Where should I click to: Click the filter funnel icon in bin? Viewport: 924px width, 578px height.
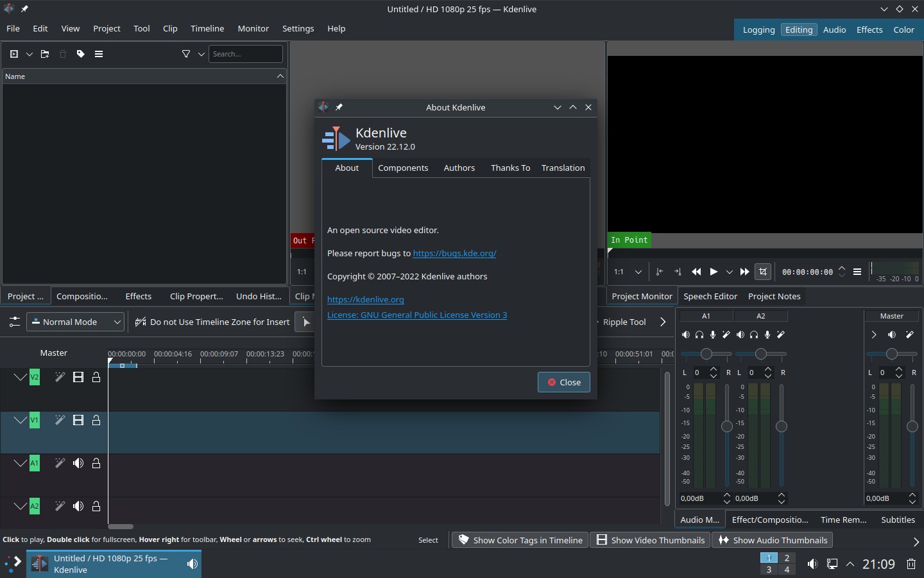click(x=186, y=54)
